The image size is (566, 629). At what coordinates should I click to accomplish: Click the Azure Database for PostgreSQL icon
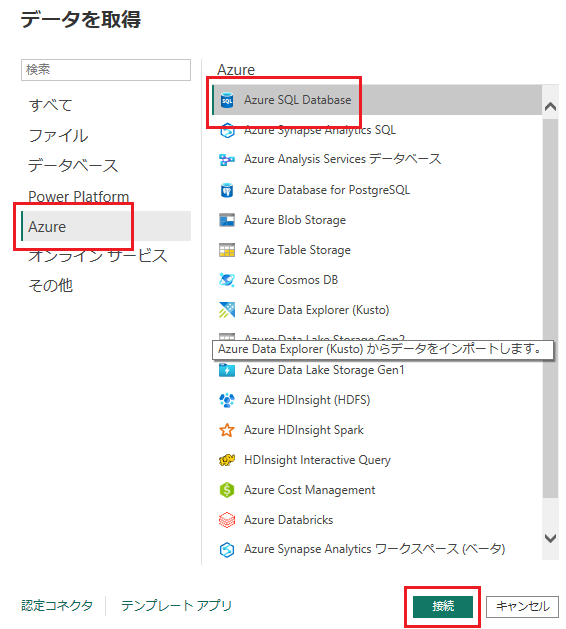227,190
